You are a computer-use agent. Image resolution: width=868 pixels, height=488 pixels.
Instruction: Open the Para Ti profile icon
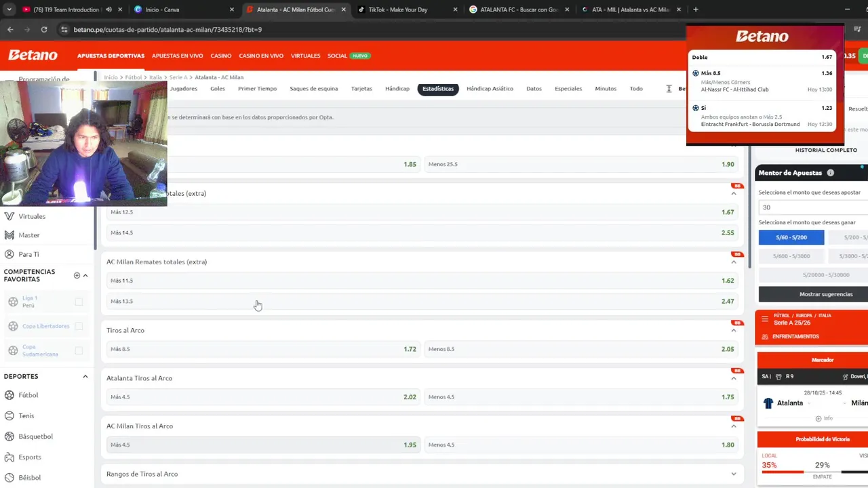click(x=9, y=254)
